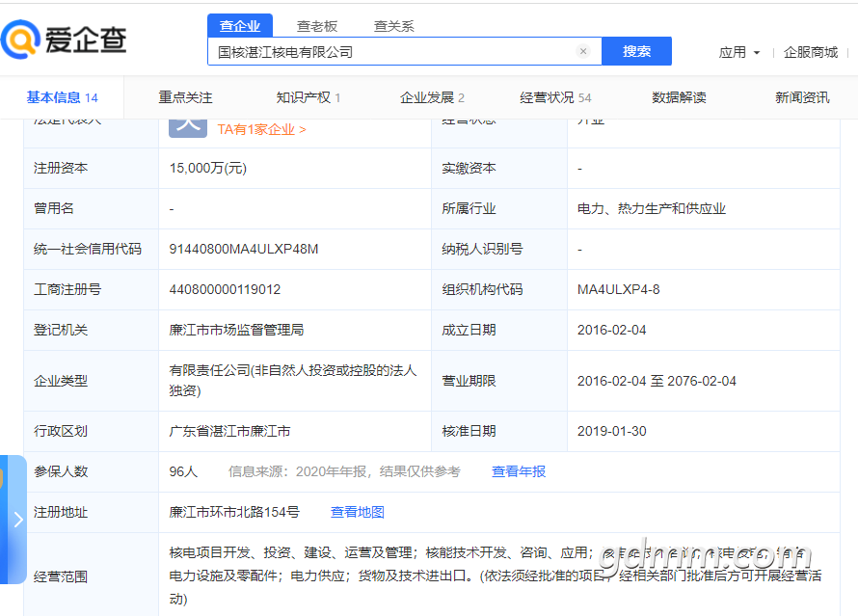This screenshot has width=858, height=616.
Task: Clear the search box with the X icon
Action: coord(583,51)
